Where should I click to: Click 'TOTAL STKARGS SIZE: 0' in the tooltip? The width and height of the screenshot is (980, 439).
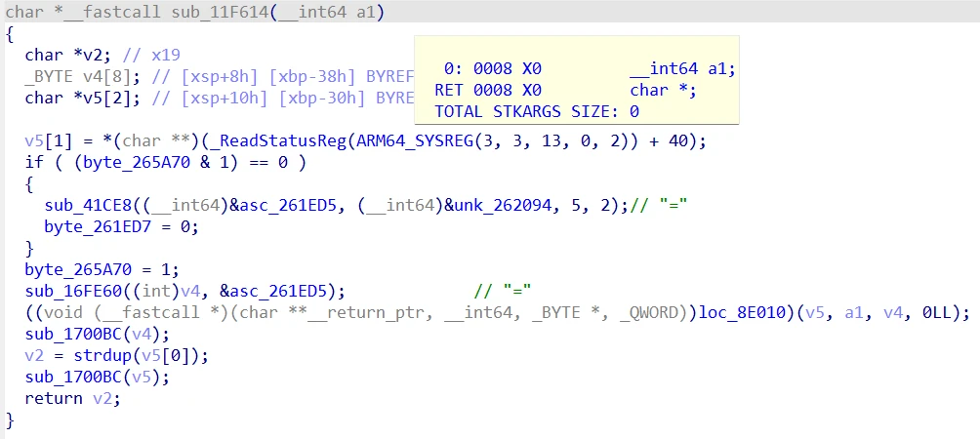coord(536,112)
